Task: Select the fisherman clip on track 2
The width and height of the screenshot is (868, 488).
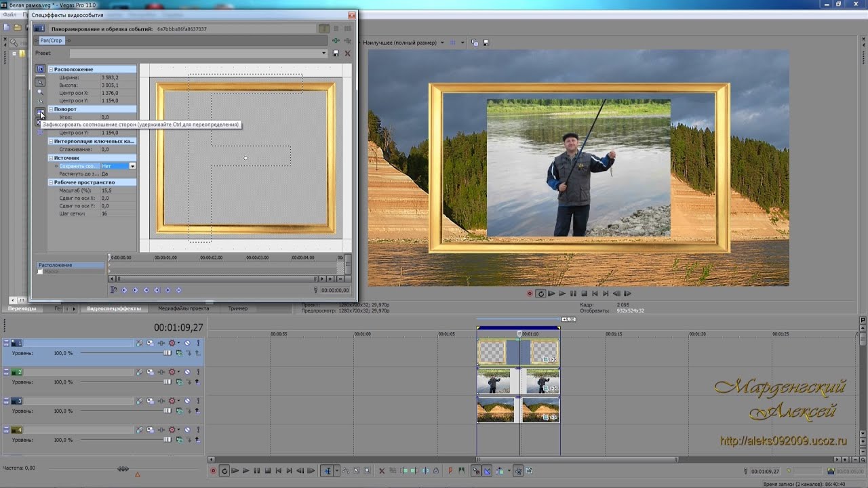Action: click(518, 381)
